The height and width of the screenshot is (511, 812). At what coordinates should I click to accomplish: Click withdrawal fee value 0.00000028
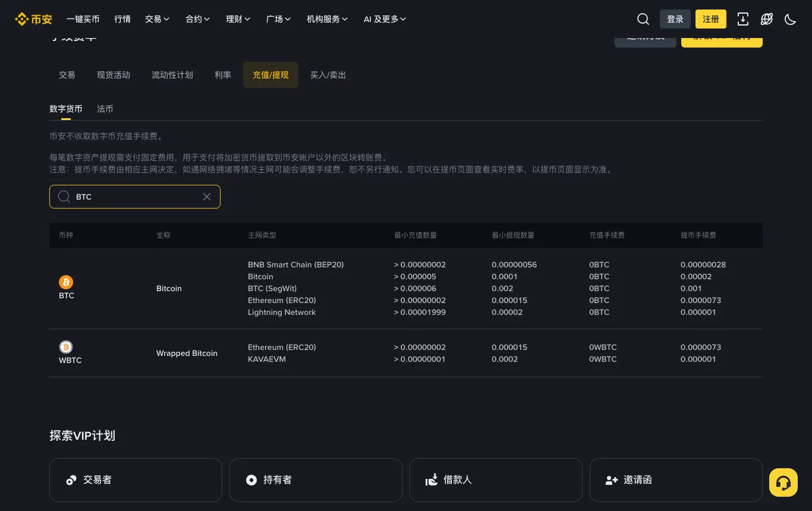tap(703, 264)
